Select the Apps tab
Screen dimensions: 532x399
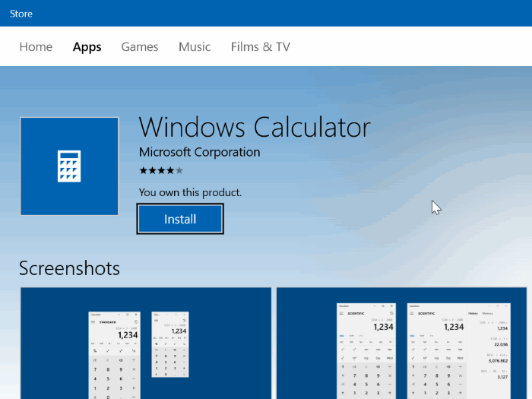pyautogui.click(x=87, y=47)
